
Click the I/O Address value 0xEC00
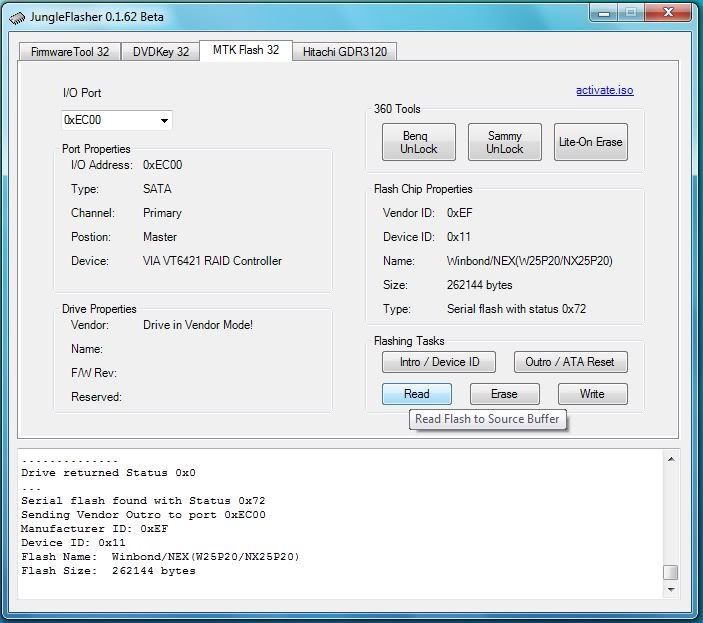[162, 165]
